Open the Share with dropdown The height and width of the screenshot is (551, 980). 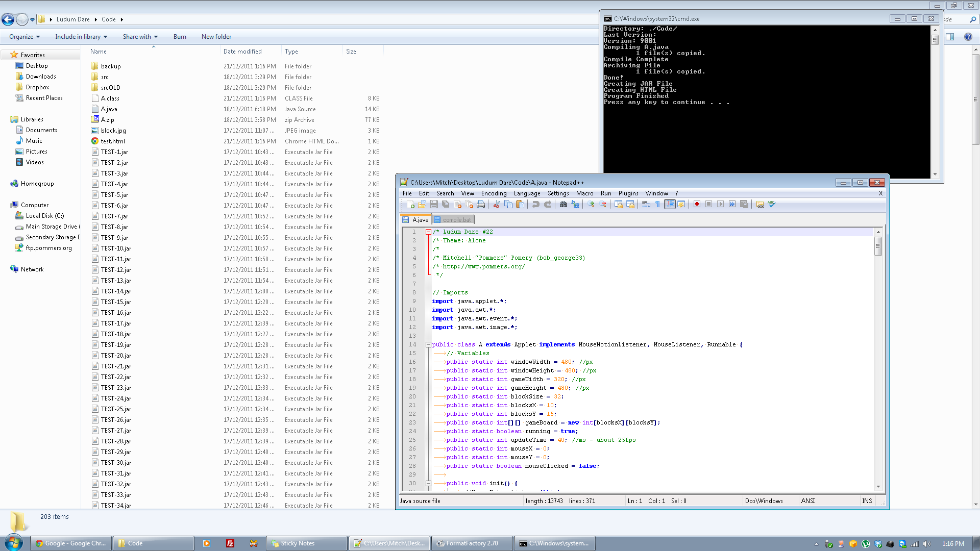click(140, 37)
